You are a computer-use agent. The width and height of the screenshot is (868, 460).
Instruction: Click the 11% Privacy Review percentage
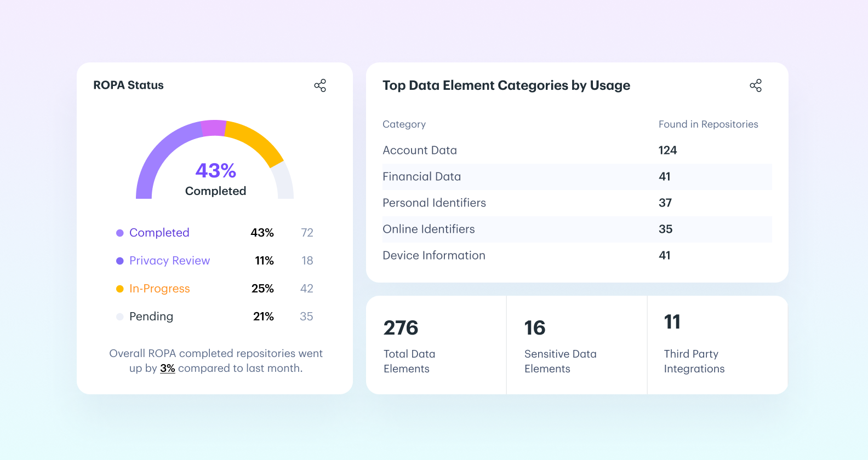click(265, 261)
